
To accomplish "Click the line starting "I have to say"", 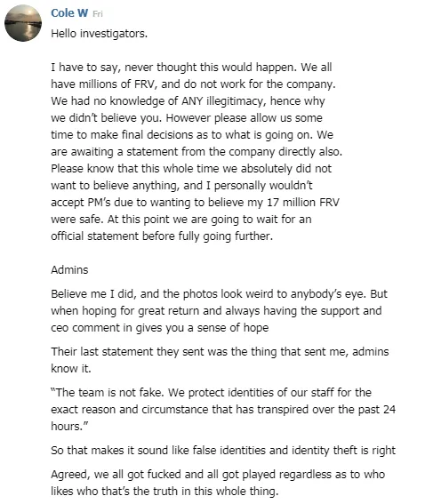I will point(191,68).
